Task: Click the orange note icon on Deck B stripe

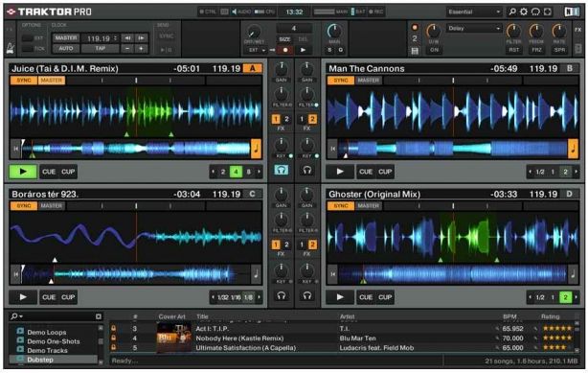Action: click(573, 149)
